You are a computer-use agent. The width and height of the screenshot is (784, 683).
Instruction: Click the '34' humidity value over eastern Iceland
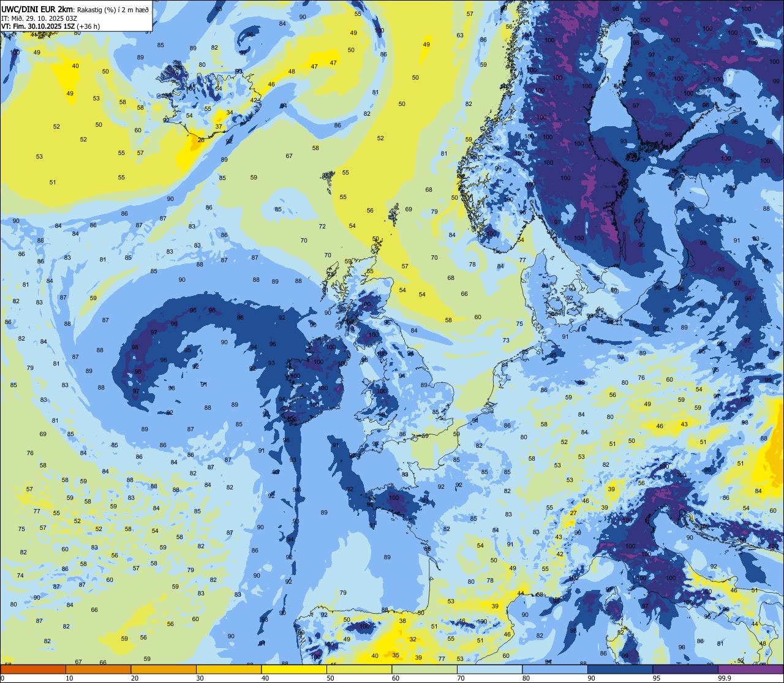(x=230, y=113)
